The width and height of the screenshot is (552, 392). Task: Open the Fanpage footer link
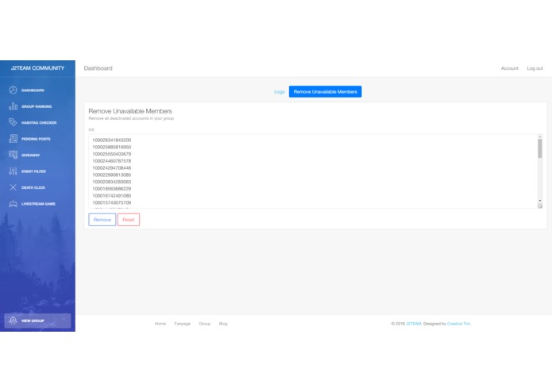(183, 324)
